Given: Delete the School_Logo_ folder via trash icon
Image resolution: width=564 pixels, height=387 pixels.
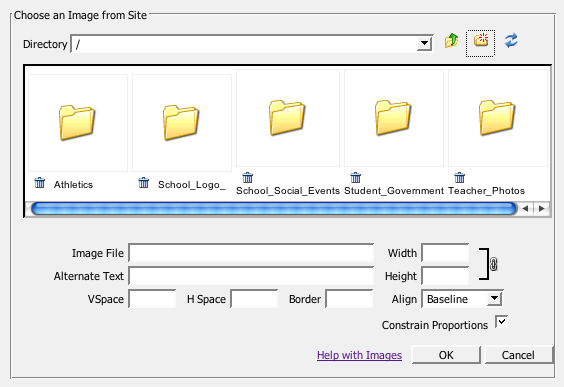Looking at the screenshot, I should (x=144, y=183).
